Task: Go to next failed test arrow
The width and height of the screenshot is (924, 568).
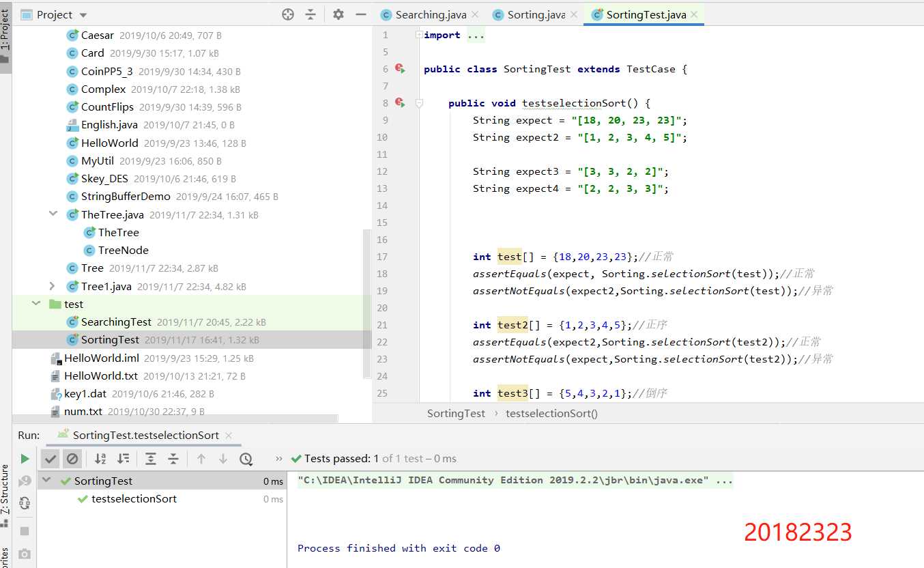Action: (223, 459)
